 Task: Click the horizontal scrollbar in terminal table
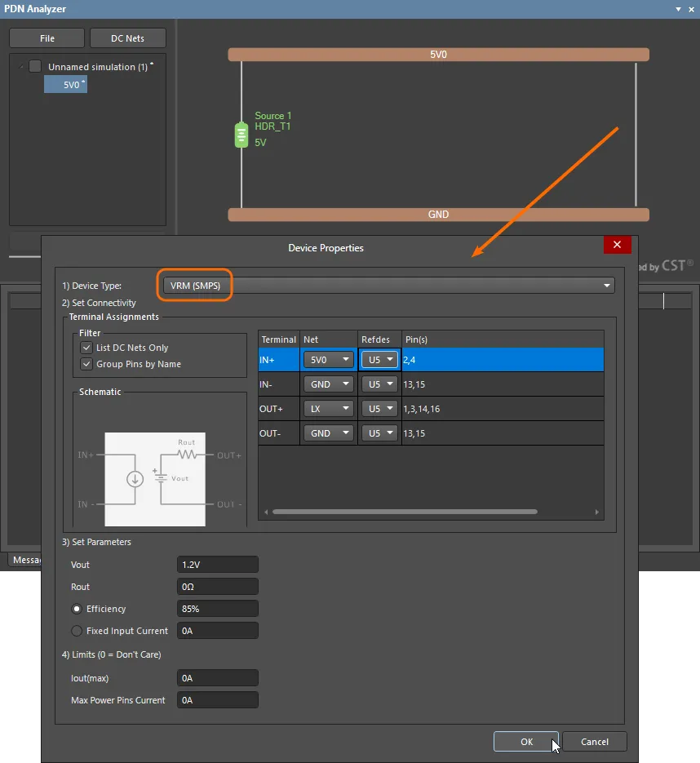click(x=405, y=512)
